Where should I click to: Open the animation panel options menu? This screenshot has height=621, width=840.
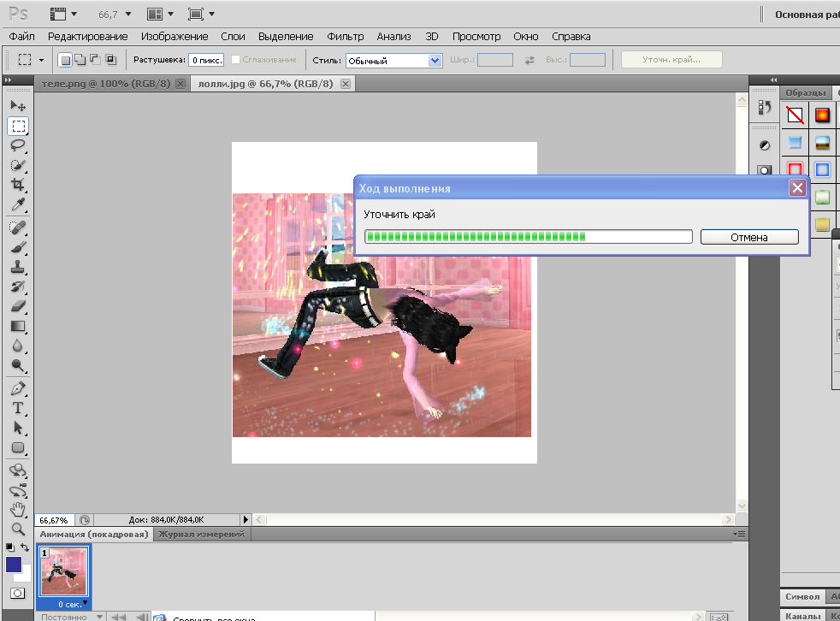point(739,534)
